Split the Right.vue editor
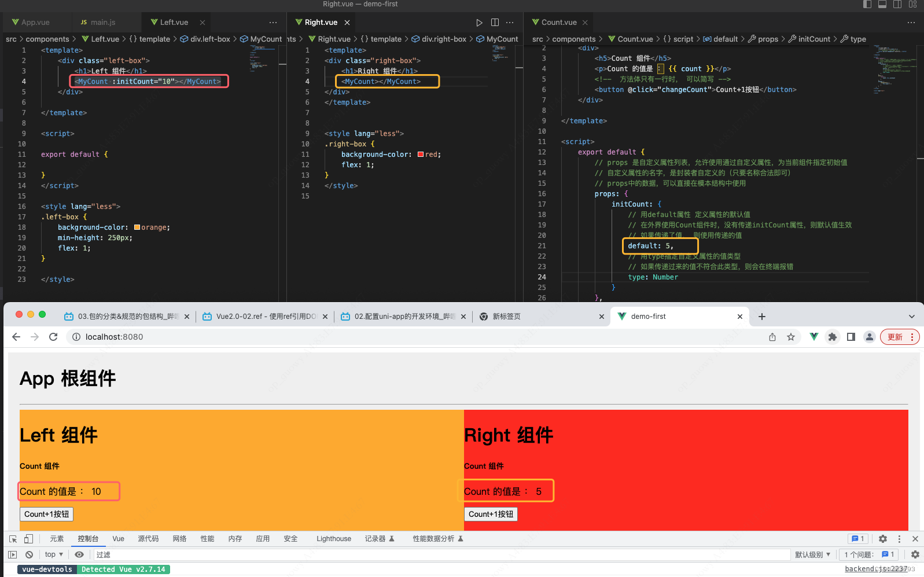924x577 pixels. pos(495,23)
